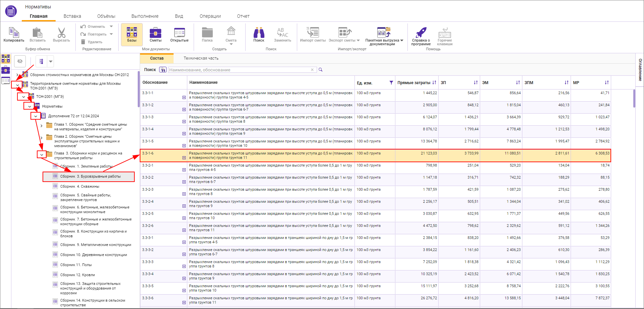
Task: Collapse the ТСН-2001 (МГЭ) node
Action: [23, 97]
